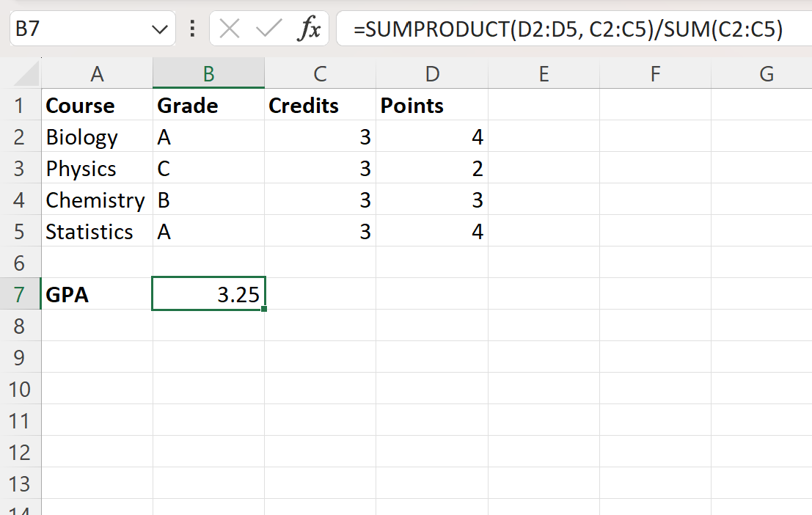The width and height of the screenshot is (812, 515).
Task: Click Biology points cell showing 4
Action: [432, 136]
